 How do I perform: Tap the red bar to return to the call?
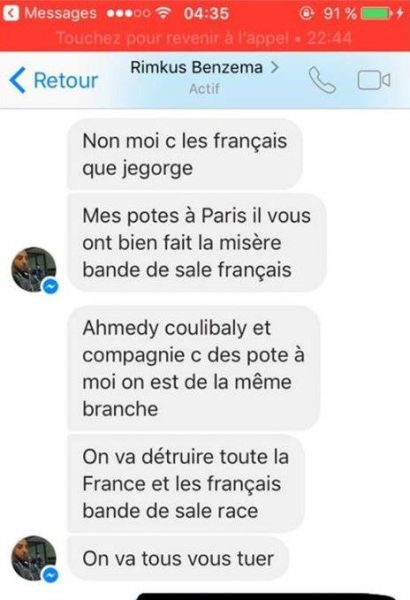pos(205,38)
